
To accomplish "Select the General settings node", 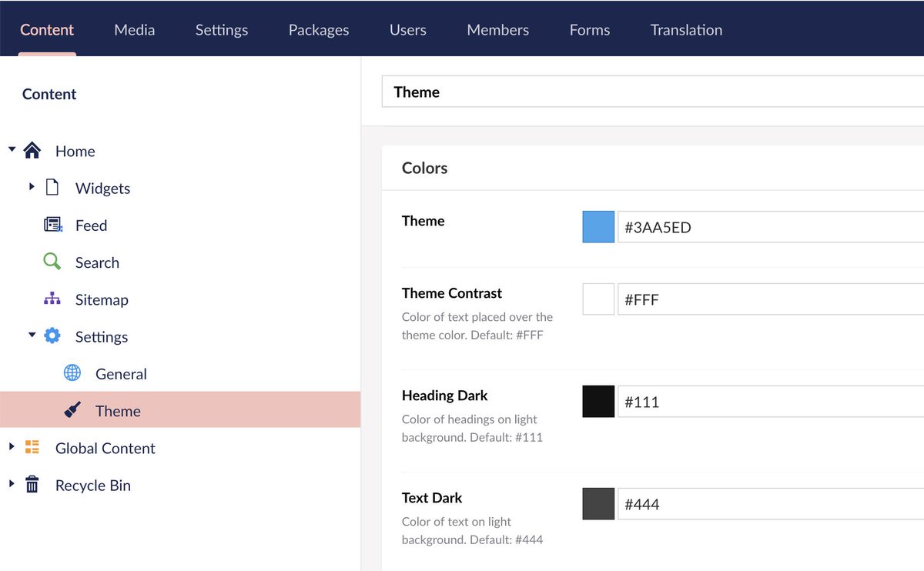I will tap(121, 374).
